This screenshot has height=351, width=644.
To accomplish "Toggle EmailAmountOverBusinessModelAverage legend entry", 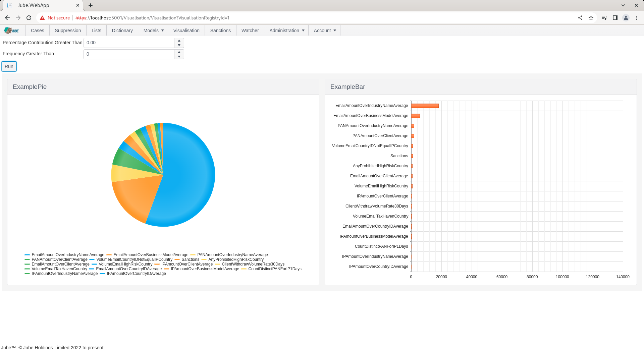I will [147, 255].
